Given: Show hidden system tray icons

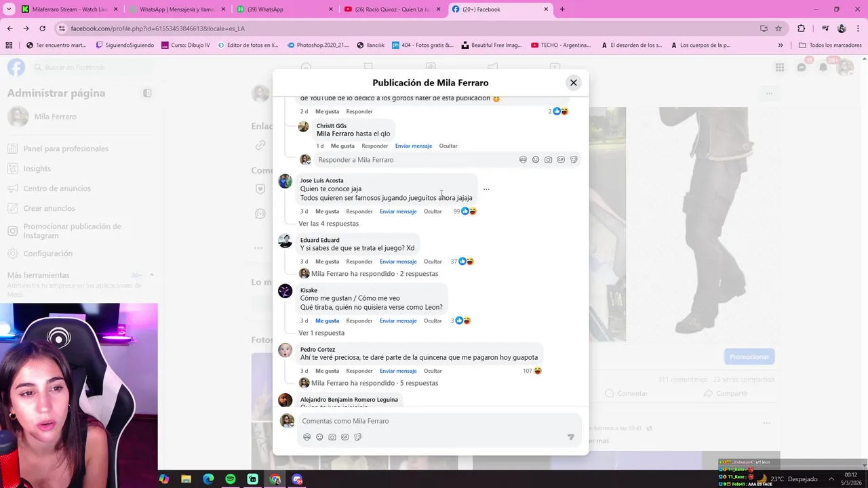Looking at the screenshot, I should [831, 479].
